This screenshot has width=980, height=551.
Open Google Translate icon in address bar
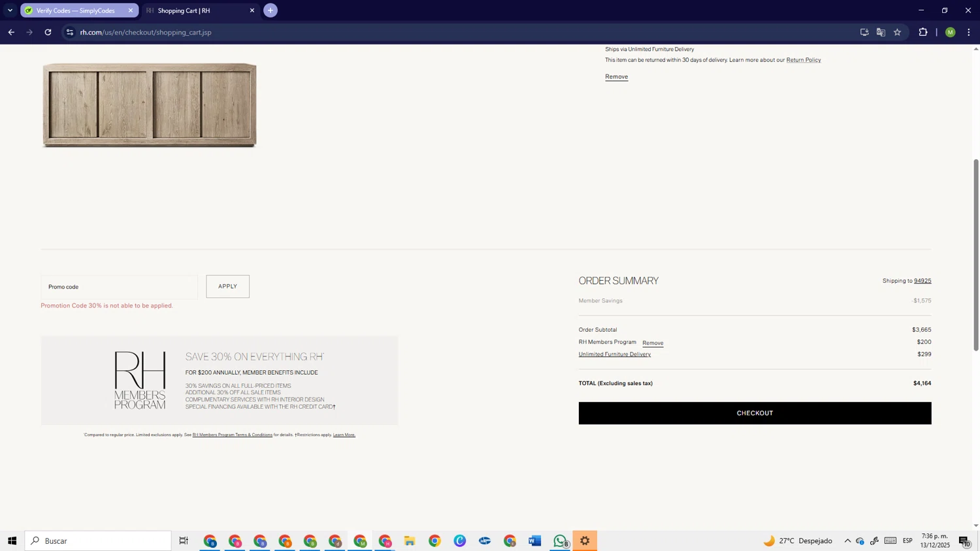pyautogui.click(x=881, y=32)
